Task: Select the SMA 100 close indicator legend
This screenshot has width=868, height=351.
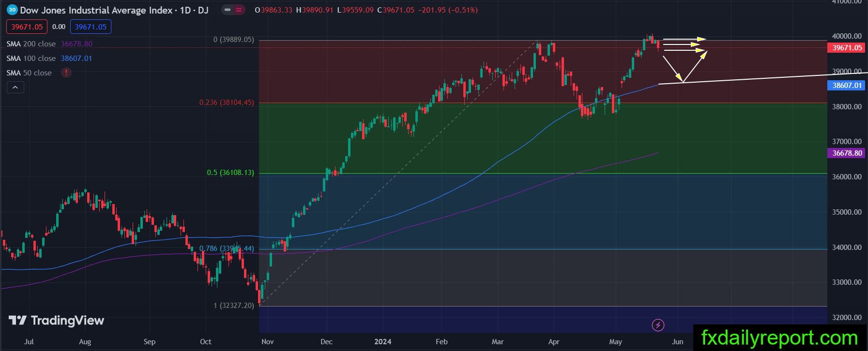Action: [x=49, y=58]
